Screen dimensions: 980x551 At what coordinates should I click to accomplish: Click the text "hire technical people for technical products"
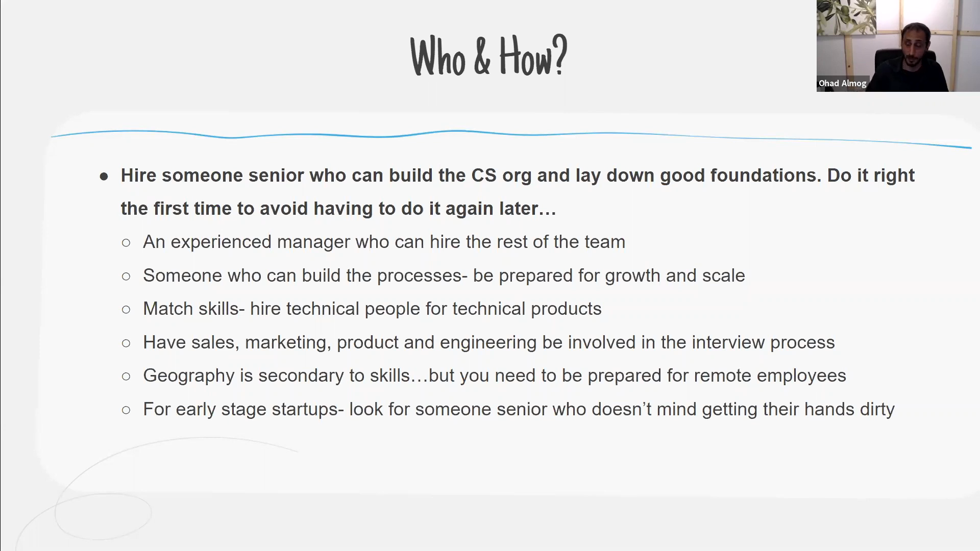click(x=426, y=309)
